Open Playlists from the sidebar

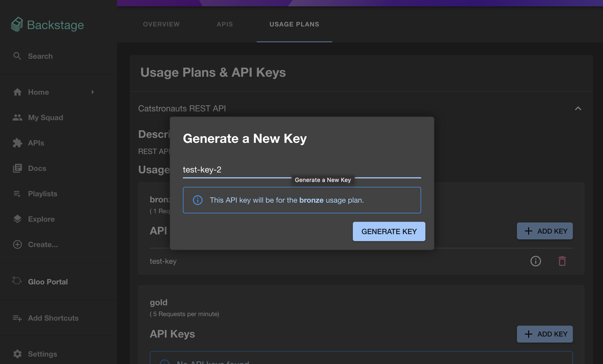click(43, 194)
